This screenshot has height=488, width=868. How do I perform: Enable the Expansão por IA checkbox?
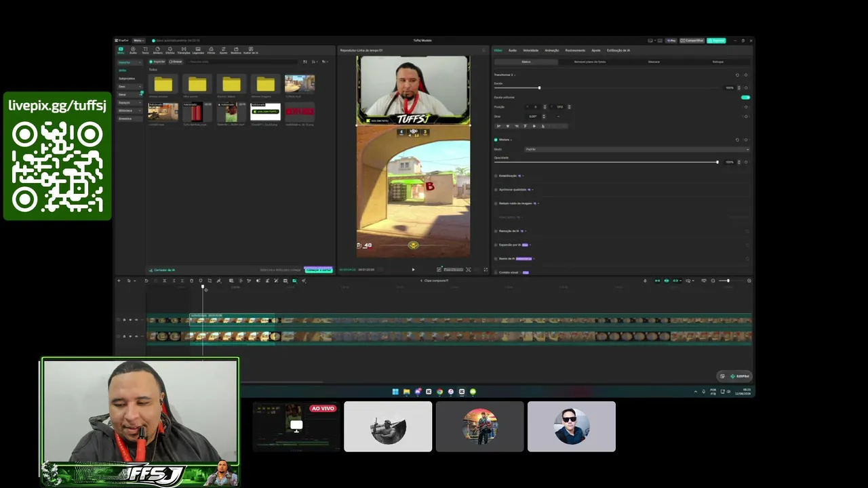[496, 245]
